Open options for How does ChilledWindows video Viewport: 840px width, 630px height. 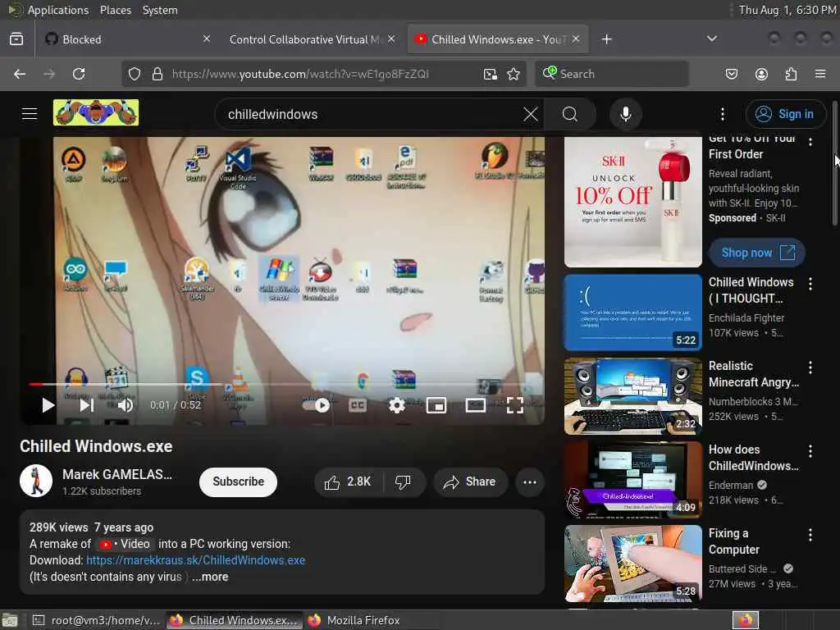pos(810,451)
